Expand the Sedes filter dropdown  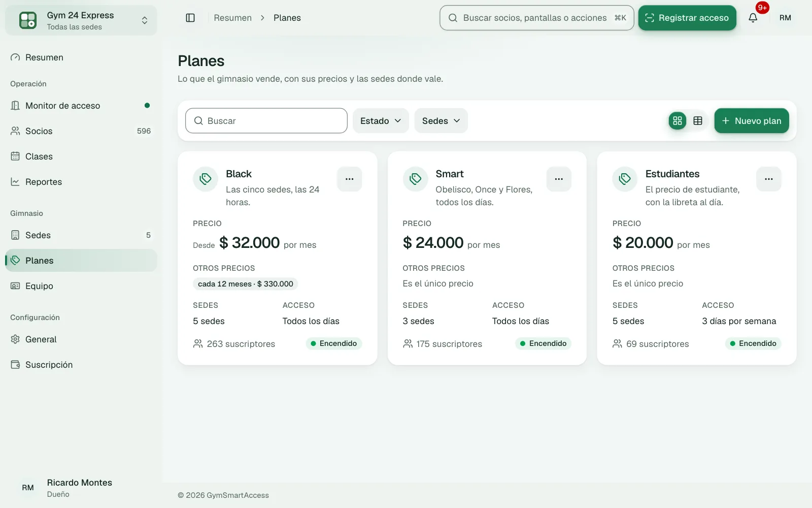(x=441, y=121)
